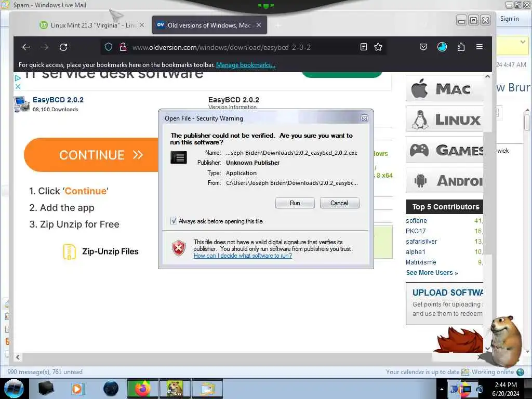
Task: Click the page scroll-up arrow
Action: (x=487, y=77)
